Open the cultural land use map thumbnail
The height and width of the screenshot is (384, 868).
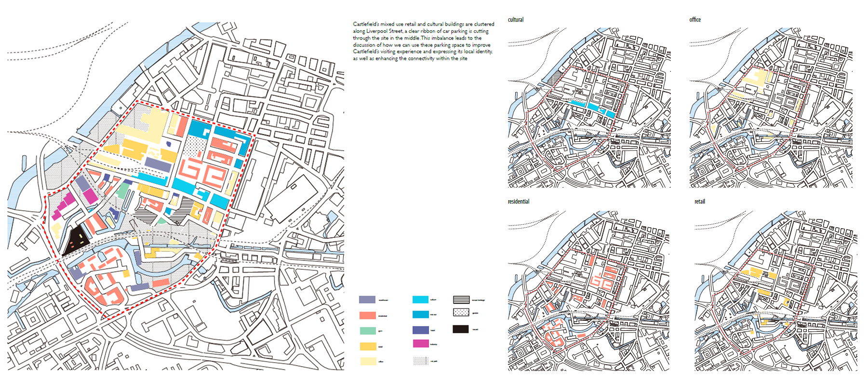tap(589, 108)
